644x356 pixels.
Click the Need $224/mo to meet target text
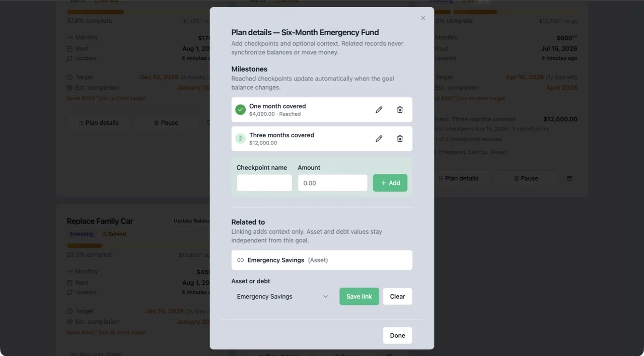click(106, 98)
